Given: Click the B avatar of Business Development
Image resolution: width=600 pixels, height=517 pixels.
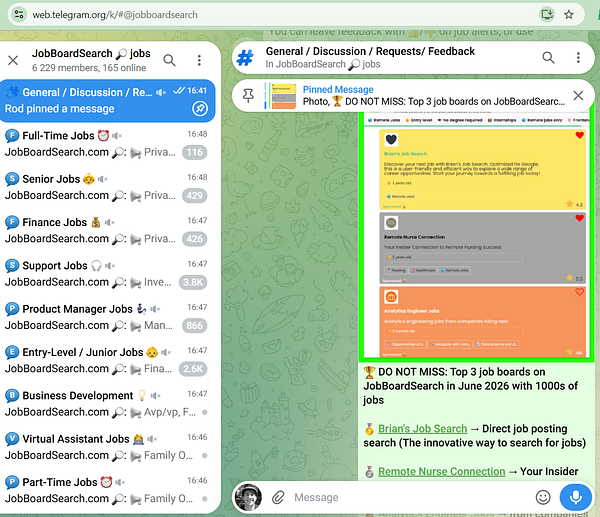Looking at the screenshot, I should tap(12, 395).
